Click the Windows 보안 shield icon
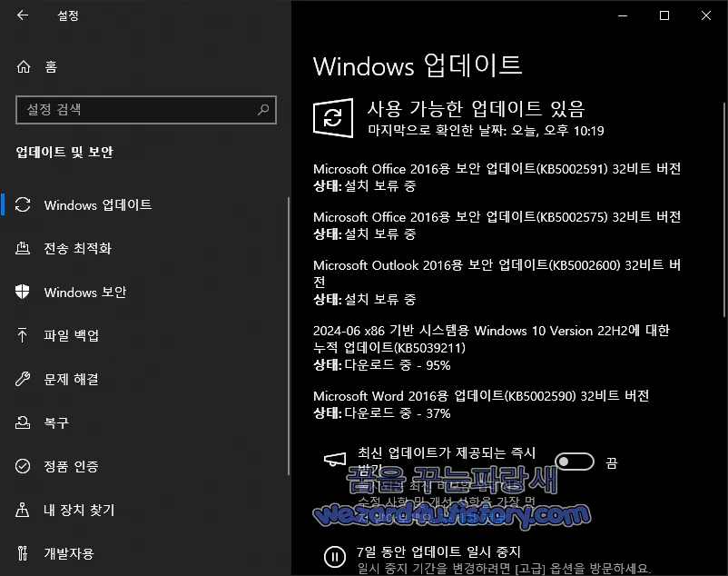The image size is (728, 576). pos(23,292)
